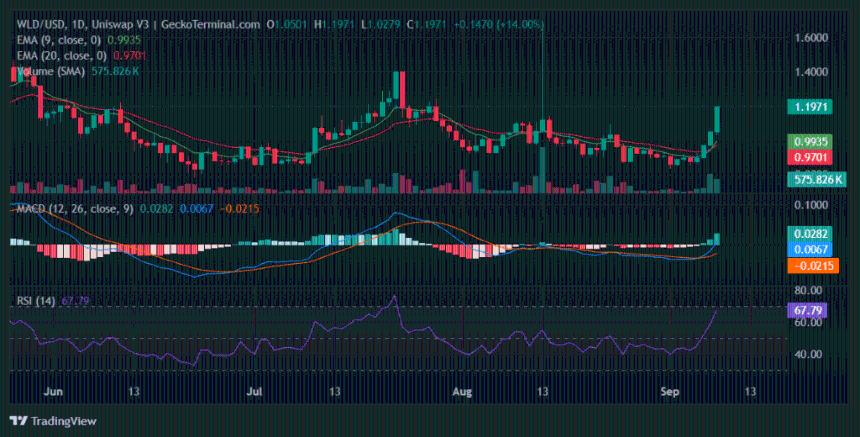The width and height of the screenshot is (860, 437).
Task: Click the Aug label on time axis
Action: (x=460, y=394)
